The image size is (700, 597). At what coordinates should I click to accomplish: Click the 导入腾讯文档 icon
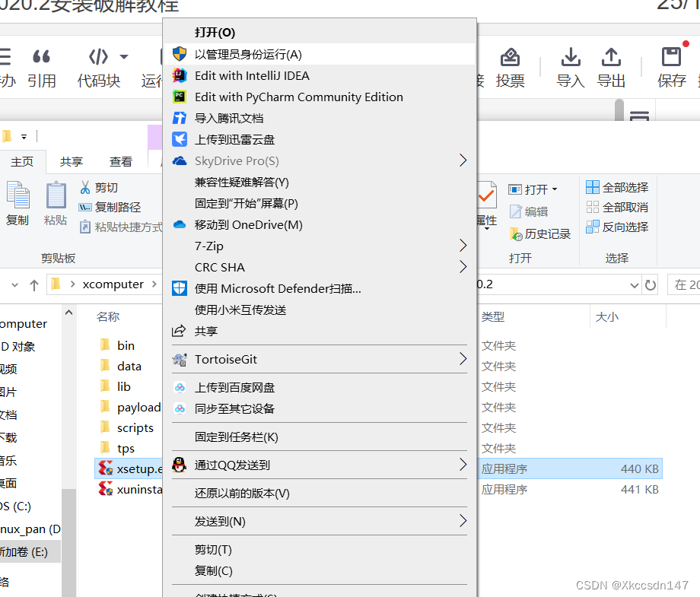pyautogui.click(x=180, y=118)
